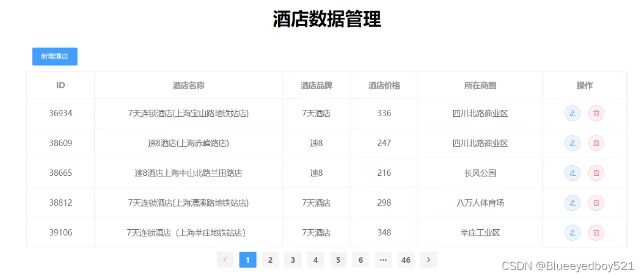The height and width of the screenshot is (278, 644).
Task: Click the 酒店价格 column header
Action: (384, 86)
